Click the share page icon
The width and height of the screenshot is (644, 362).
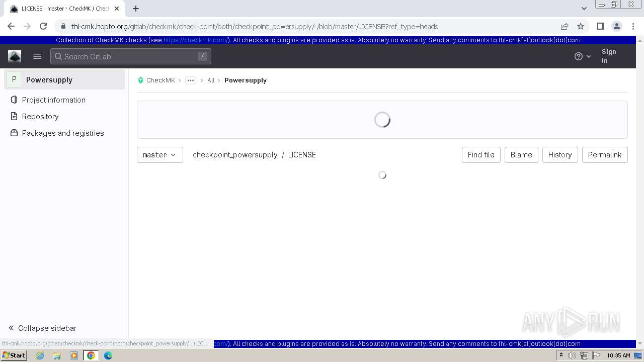[565, 27]
